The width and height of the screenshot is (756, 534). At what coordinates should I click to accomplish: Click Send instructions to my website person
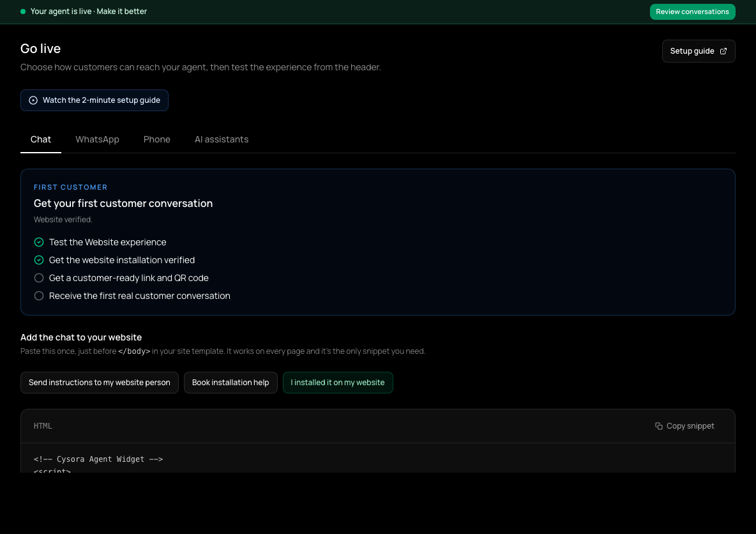click(x=100, y=383)
